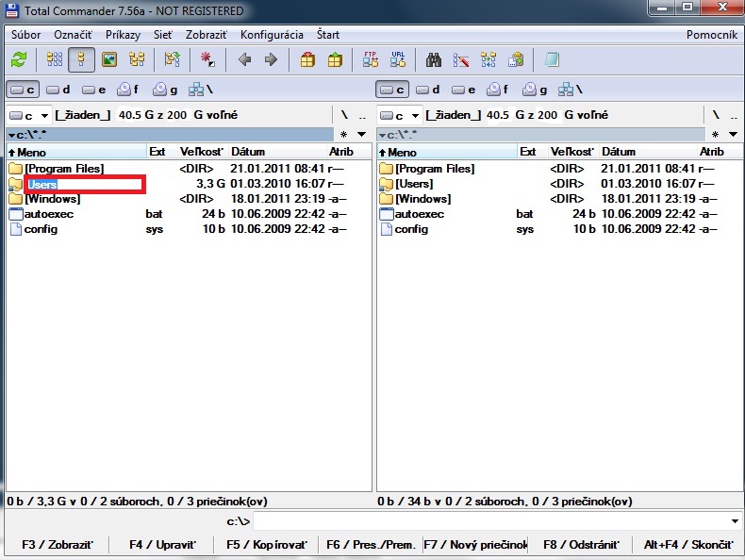Select drive e in left drive bar

click(93, 90)
